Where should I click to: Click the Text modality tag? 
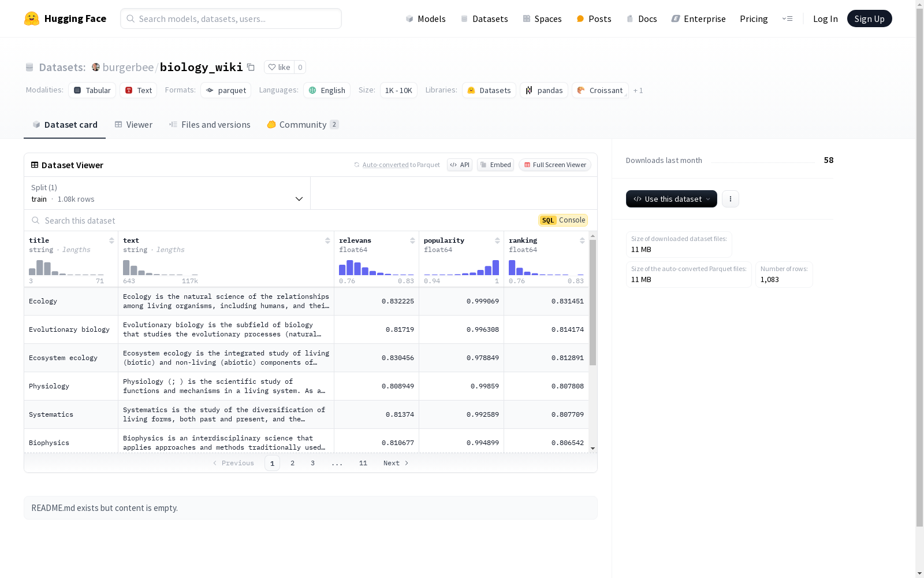139,90
